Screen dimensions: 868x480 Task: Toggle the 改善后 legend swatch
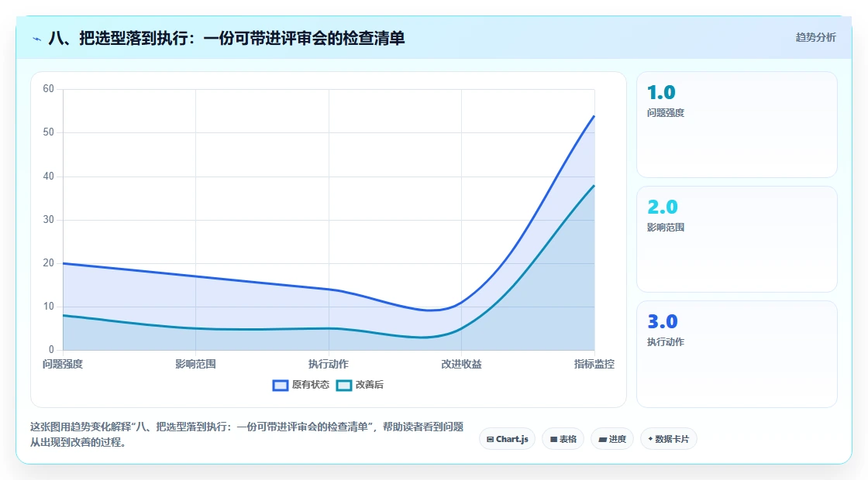344,386
